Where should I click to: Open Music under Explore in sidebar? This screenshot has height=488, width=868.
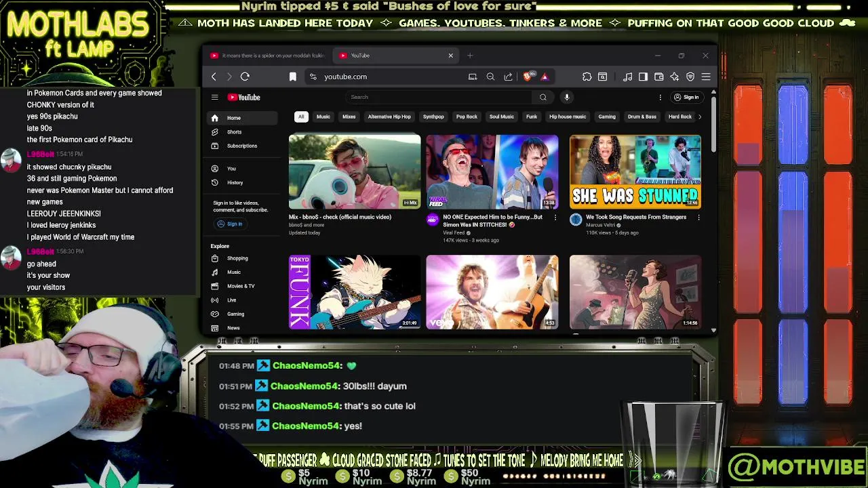[x=242, y=272]
